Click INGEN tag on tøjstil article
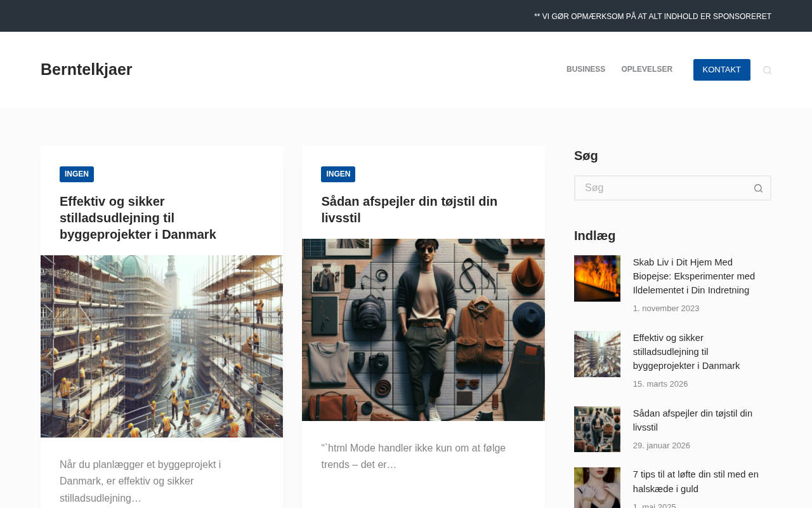The image size is (812, 508). tap(338, 174)
